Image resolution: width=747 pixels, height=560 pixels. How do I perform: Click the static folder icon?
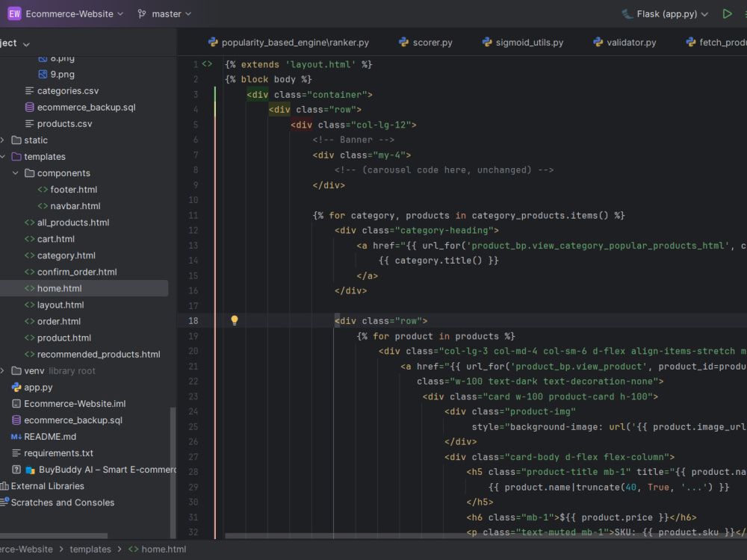[x=16, y=140]
